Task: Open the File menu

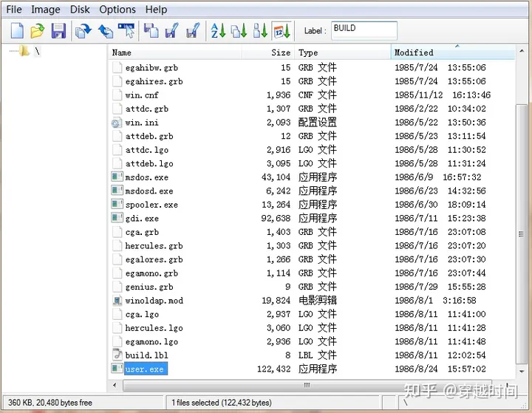Action: [x=14, y=9]
